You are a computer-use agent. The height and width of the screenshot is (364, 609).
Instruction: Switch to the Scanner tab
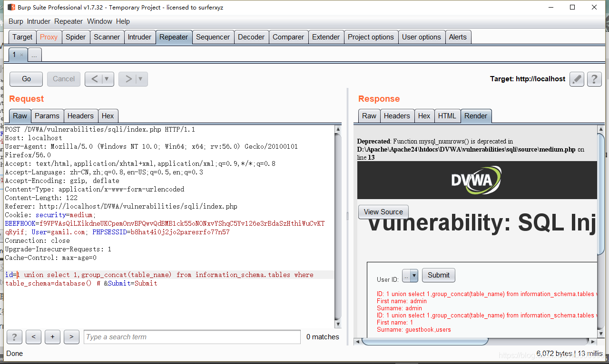(107, 37)
